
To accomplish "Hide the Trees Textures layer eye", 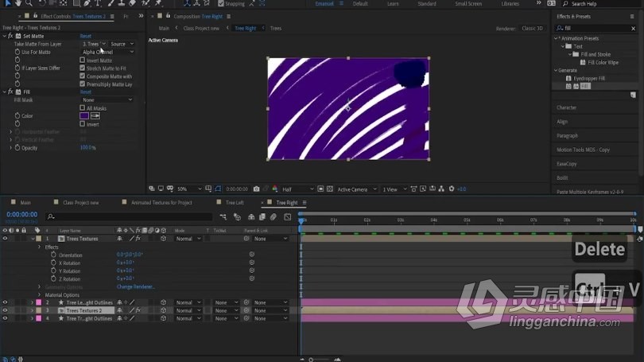I will coord(5,239).
